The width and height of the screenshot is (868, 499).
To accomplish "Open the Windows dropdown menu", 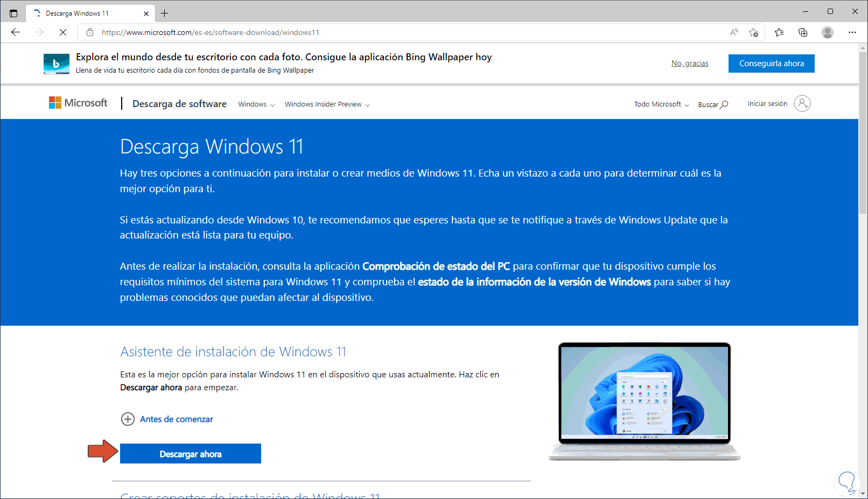I will [x=256, y=104].
